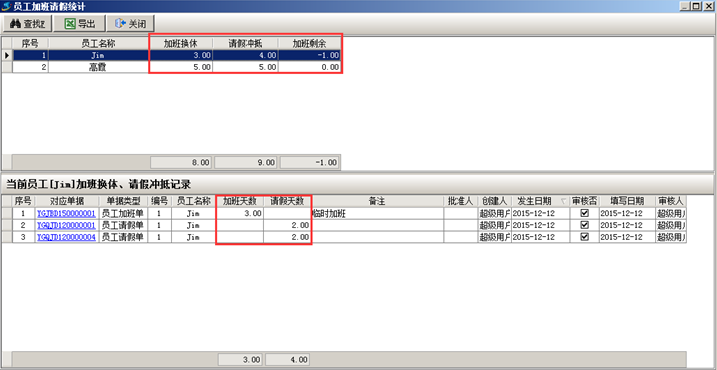Viewport: 717px width, 370px height.
Task: Click the row indicator arrow beside Jim
Action: 7,55
